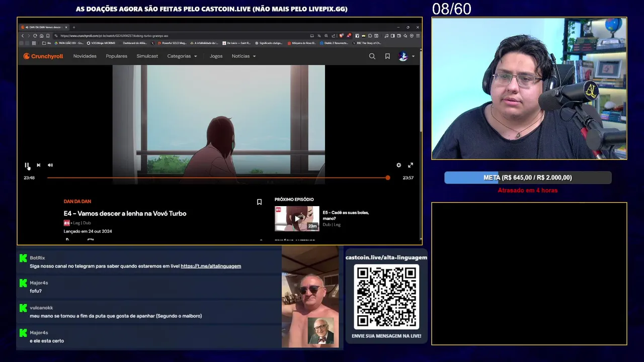Bookmark this page via toolbar bookmark icon
Viewport: 644px width, 362px height.
coord(48,36)
